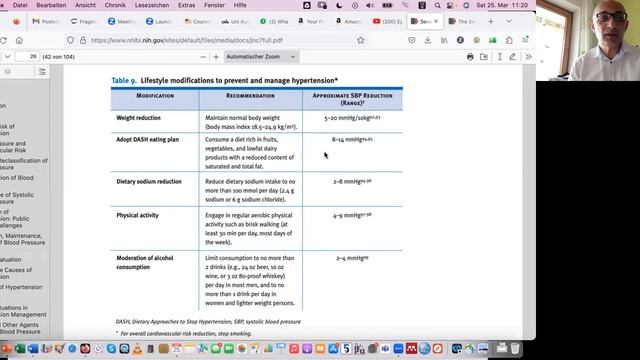Open the App Store icon in Dock
The image size is (640, 360).
click(333, 349)
